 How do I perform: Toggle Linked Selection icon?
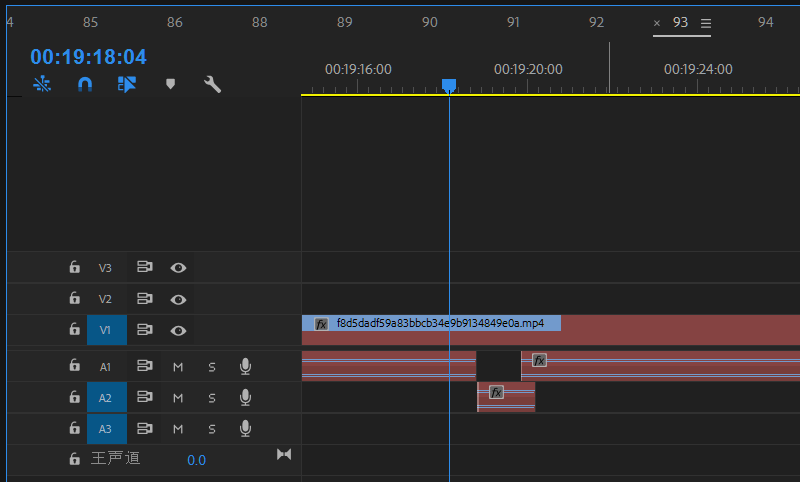tap(127, 85)
